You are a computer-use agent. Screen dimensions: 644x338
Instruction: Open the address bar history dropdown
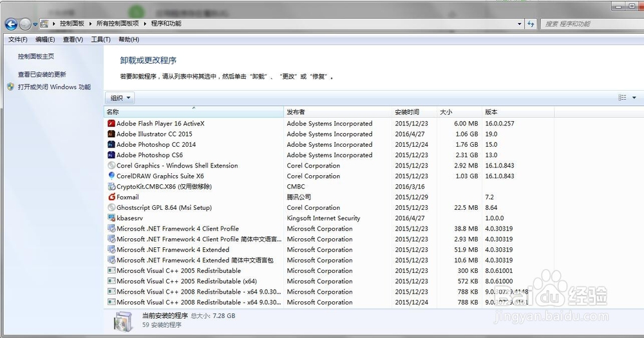pyautogui.click(x=520, y=24)
